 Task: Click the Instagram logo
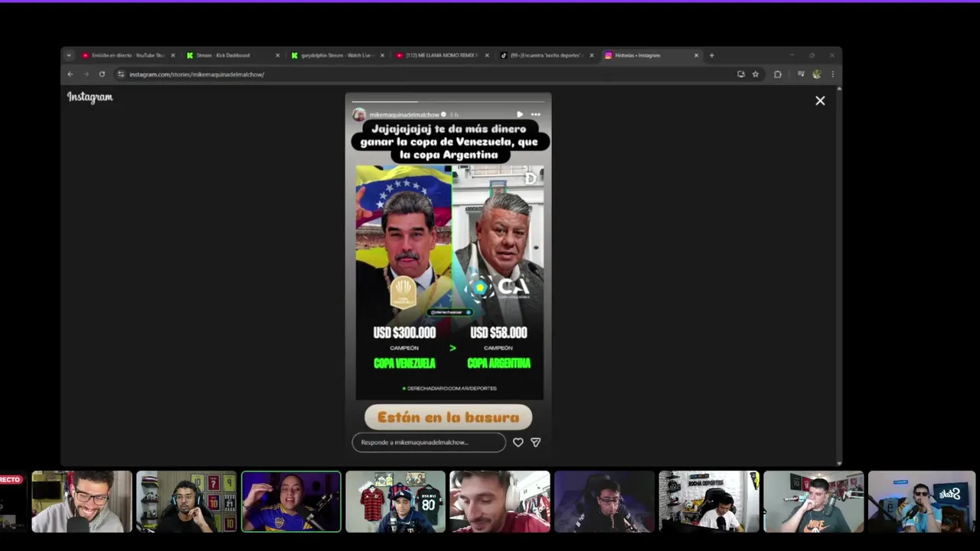(90, 97)
